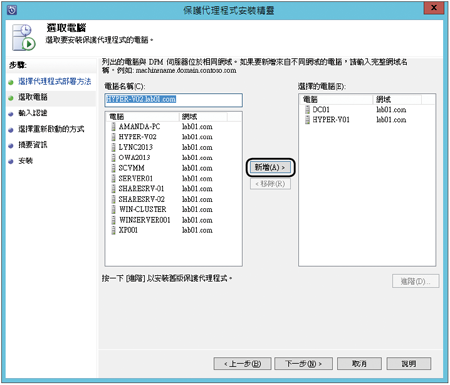Click the wizard icon in the title bar
Viewport: 450px width, 385px height.
(12, 10)
